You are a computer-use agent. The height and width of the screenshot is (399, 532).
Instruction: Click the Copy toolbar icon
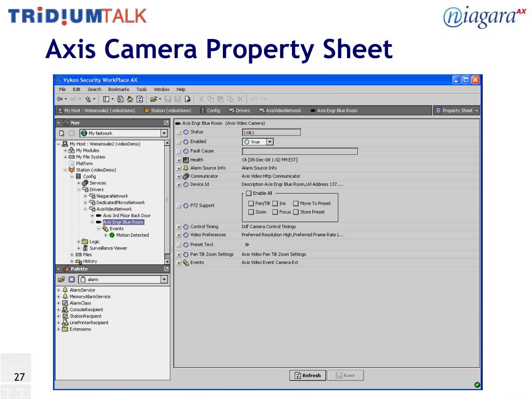click(211, 99)
